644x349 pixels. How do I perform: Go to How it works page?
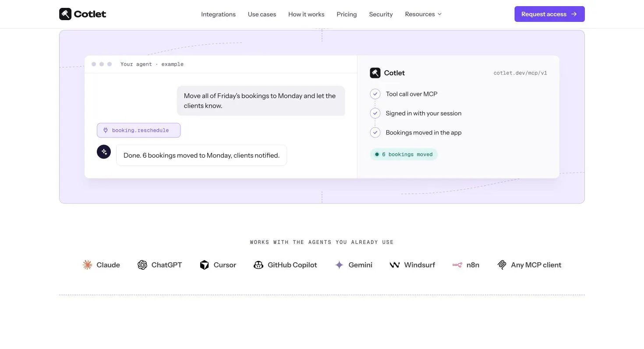306,14
